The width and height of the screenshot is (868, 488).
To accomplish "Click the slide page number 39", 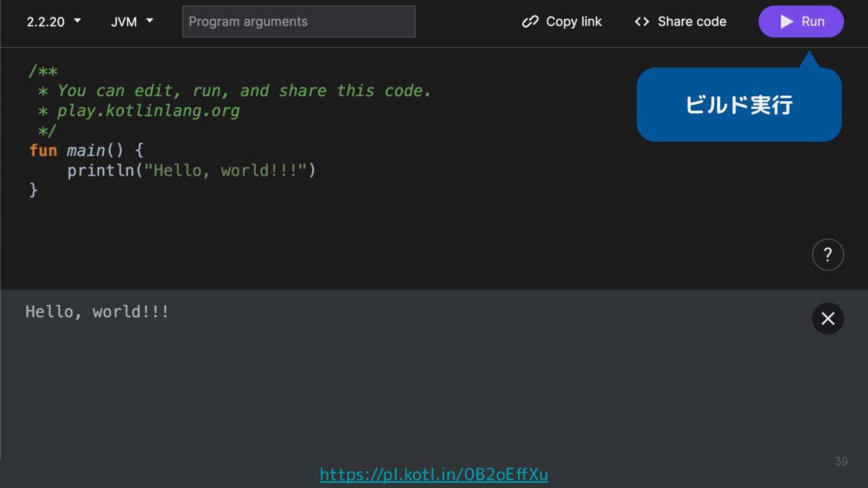I will [x=841, y=461].
